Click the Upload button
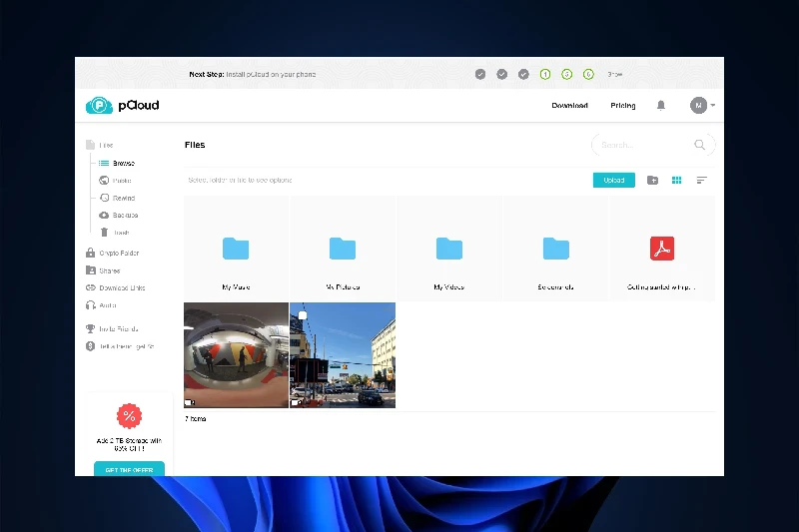 coord(614,181)
